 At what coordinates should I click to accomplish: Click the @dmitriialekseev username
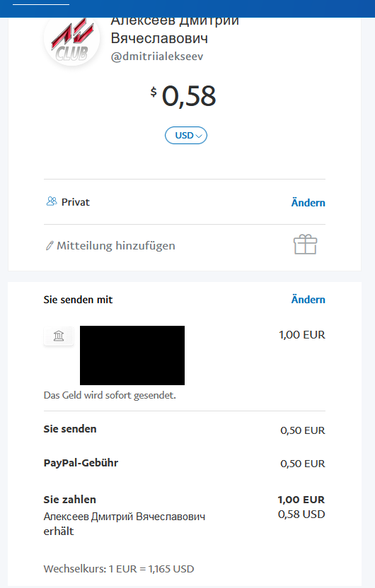[157, 57]
